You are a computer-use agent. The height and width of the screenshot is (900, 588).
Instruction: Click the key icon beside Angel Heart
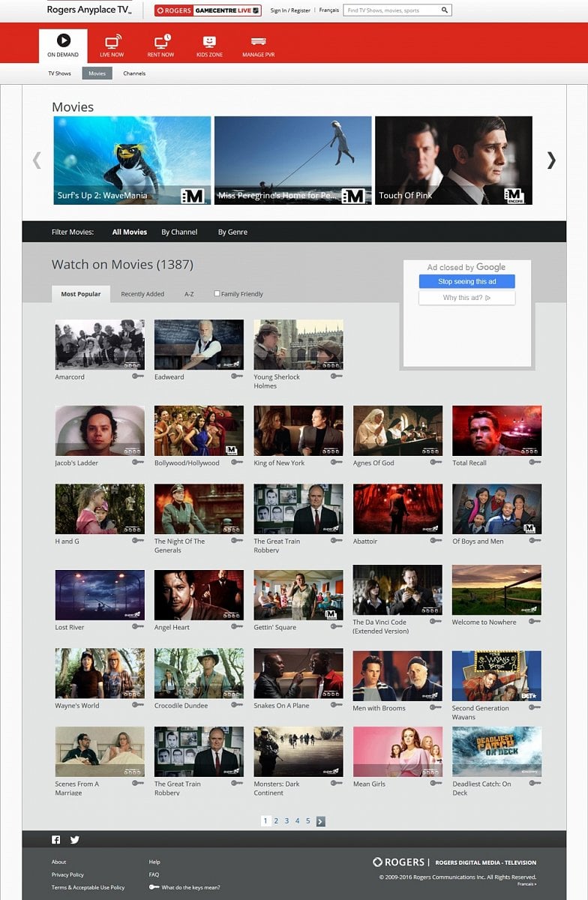point(237,626)
